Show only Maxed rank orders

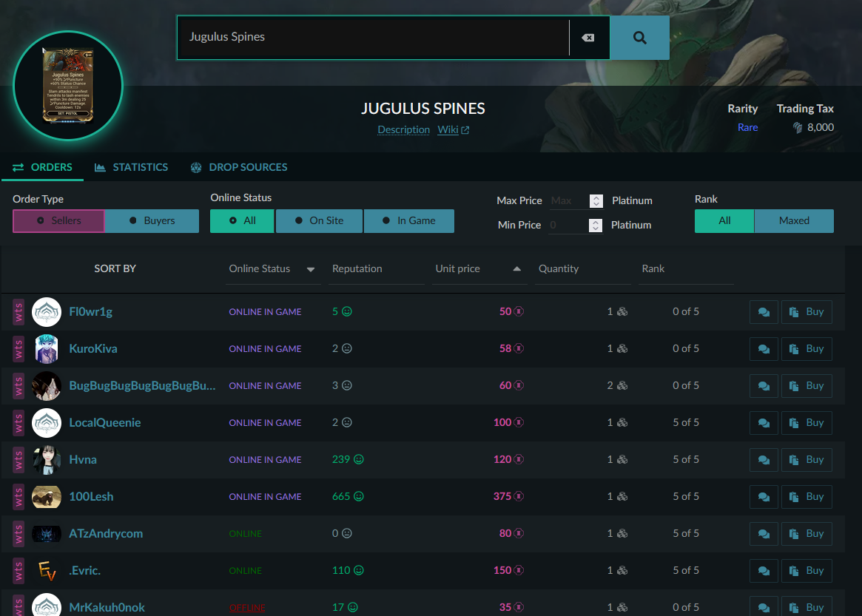tap(794, 220)
